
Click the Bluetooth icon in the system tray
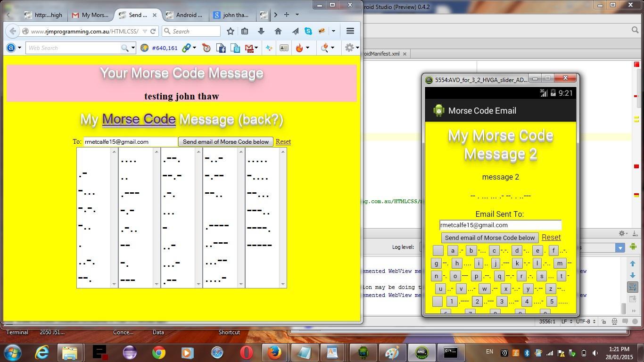(526, 352)
